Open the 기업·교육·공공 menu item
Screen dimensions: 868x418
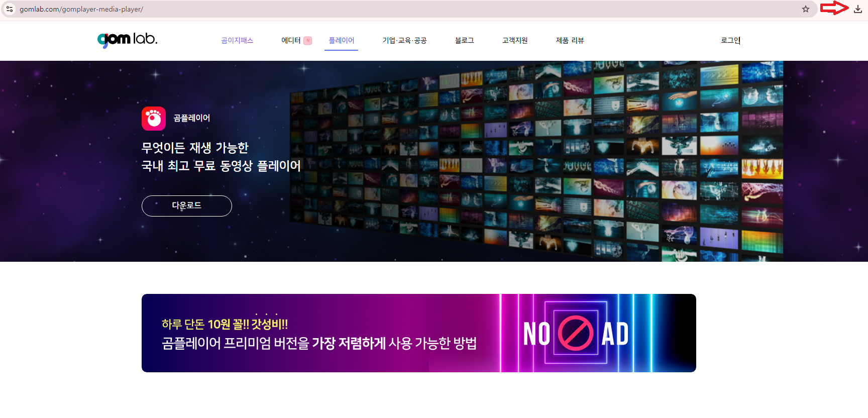(x=404, y=41)
